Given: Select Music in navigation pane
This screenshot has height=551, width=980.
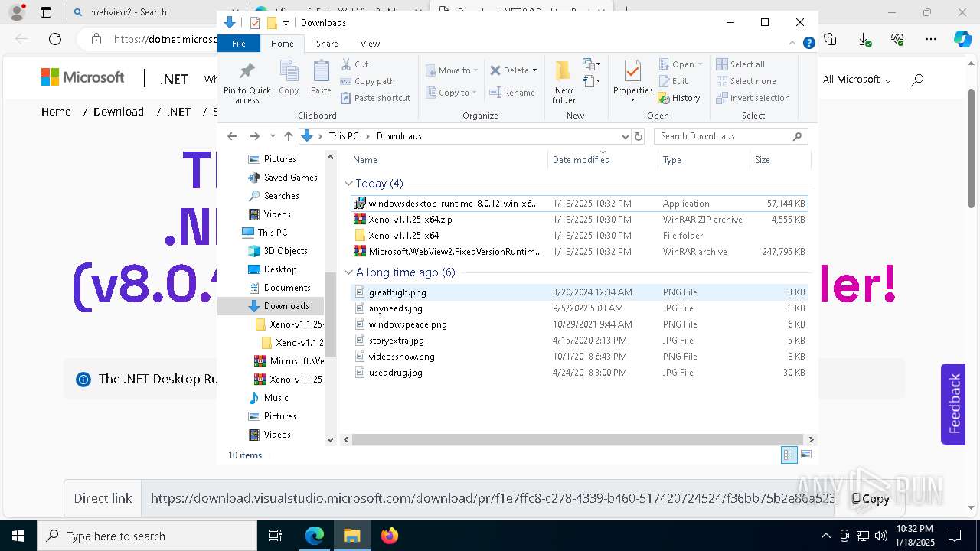Looking at the screenshot, I should point(269,398).
